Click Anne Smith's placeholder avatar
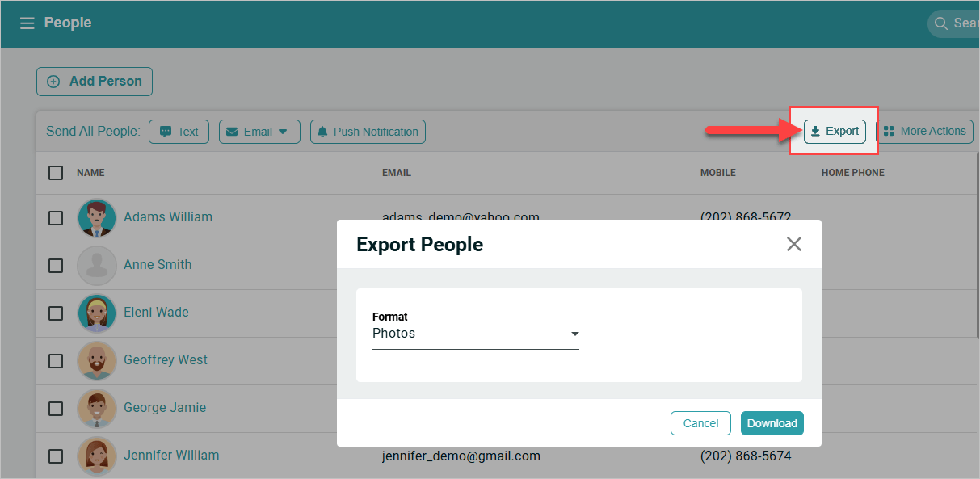The width and height of the screenshot is (980, 479). pos(97,265)
